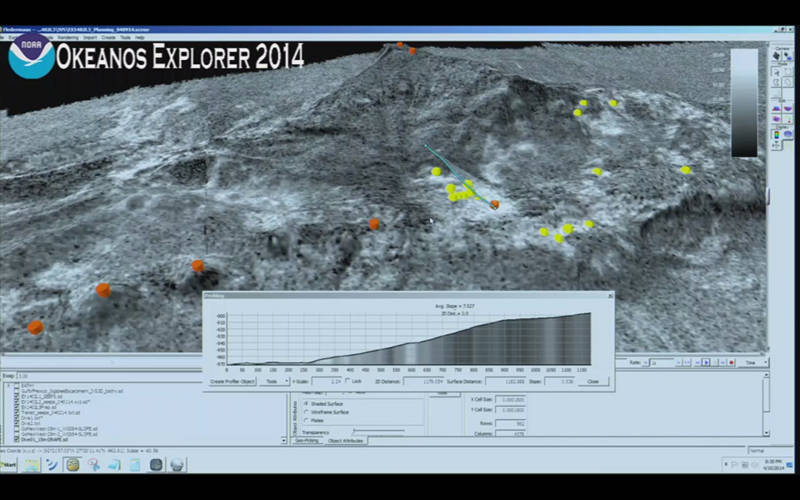Open the Import menu

pos(90,37)
